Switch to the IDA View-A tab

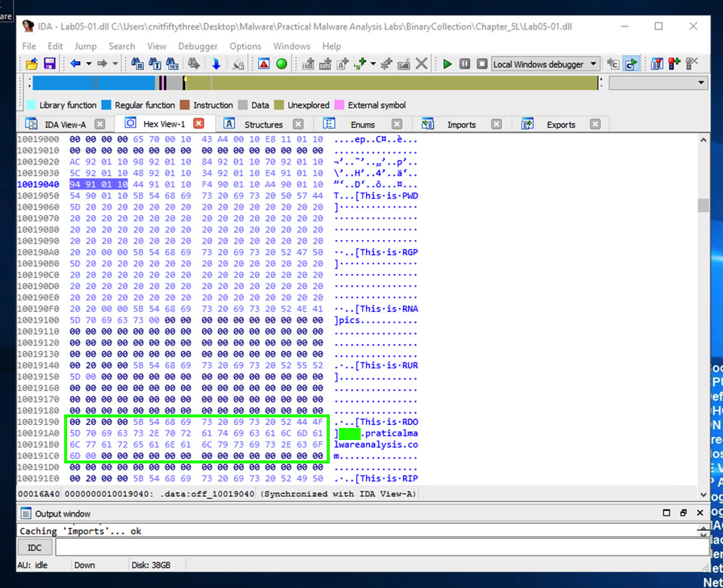click(x=65, y=125)
